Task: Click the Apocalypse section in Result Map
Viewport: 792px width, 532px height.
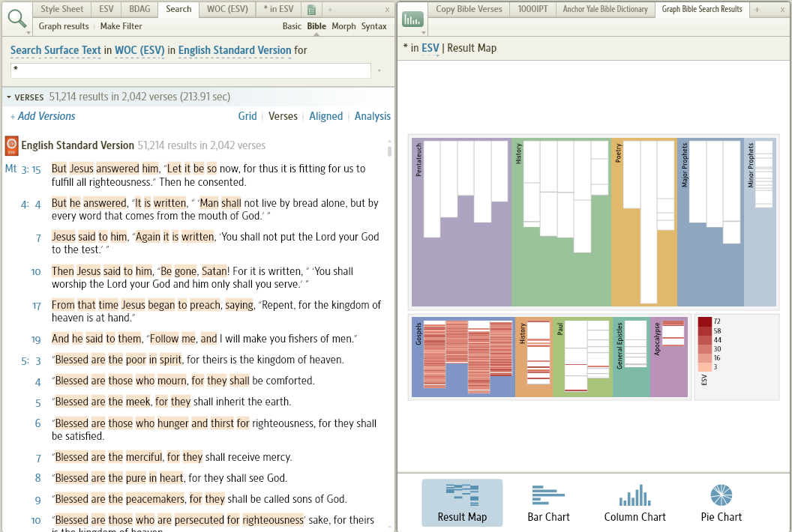Action: [669, 357]
